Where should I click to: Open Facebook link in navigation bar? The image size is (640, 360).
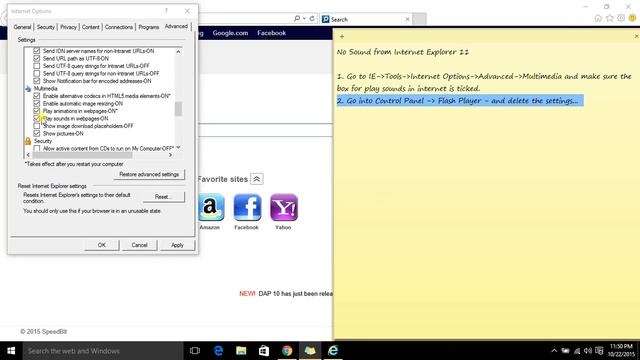pyautogui.click(x=271, y=33)
